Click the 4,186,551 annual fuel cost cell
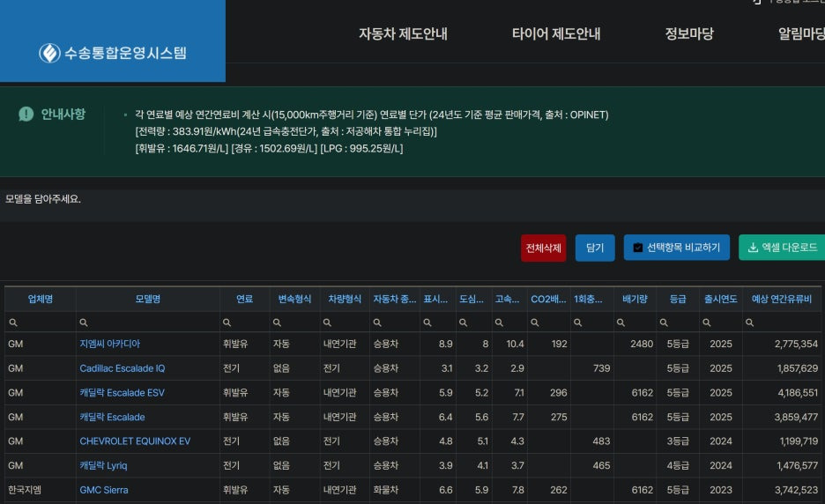 (782, 392)
